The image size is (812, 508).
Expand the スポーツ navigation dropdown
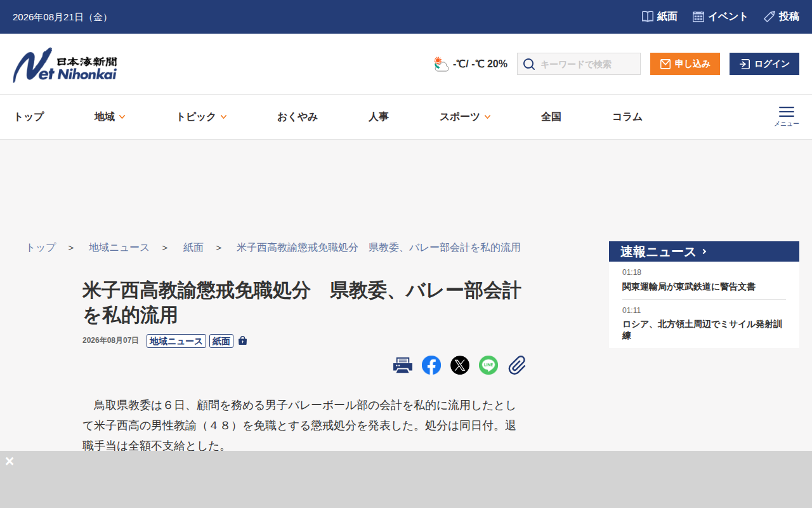coord(465,117)
